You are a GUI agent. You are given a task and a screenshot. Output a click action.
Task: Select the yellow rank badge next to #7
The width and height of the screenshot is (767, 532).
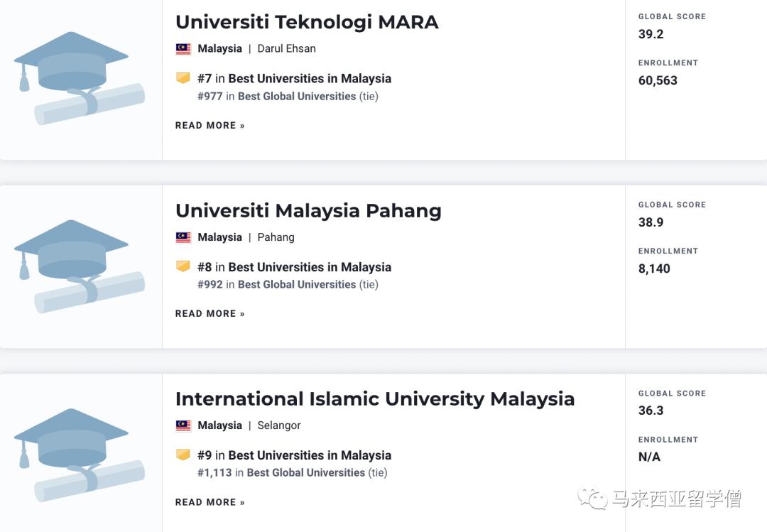pyautogui.click(x=183, y=78)
